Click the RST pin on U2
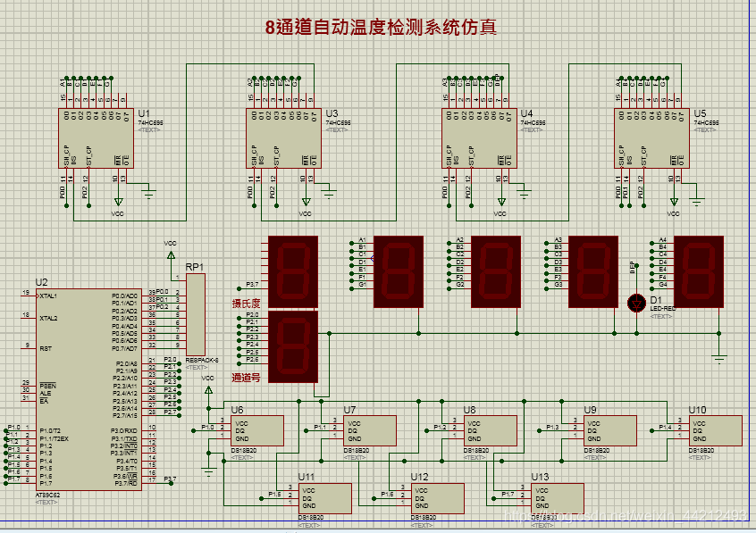Screen dimensions: 756x533 (x=46, y=348)
